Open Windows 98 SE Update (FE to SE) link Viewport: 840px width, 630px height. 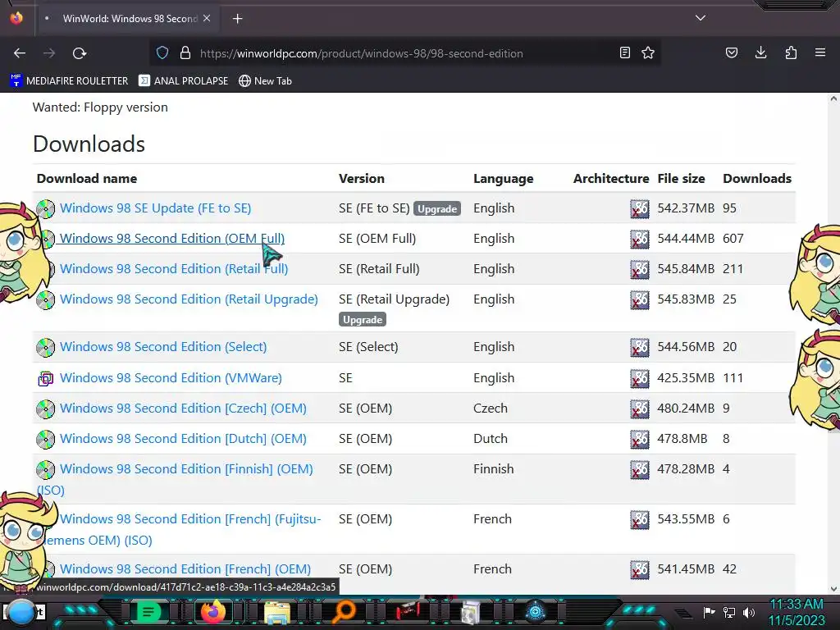(155, 208)
